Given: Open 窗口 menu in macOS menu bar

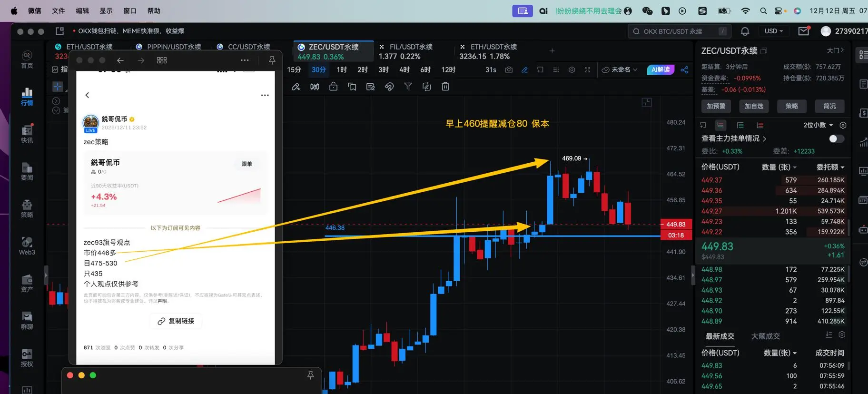Looking at the screenshot, I should pyautogui.click(x=130, y=11).
